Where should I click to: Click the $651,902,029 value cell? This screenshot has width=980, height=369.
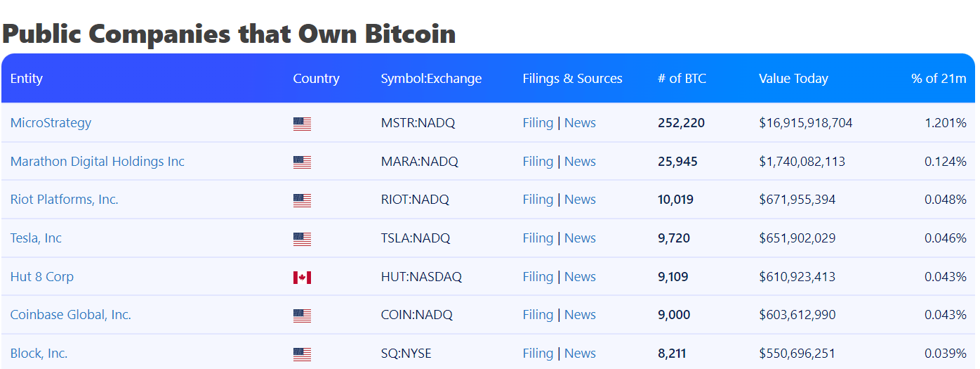point(797,238)
